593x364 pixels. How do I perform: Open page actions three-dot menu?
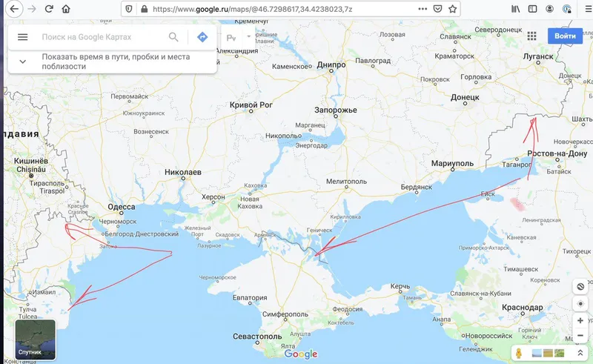click(x=423, y=9)
